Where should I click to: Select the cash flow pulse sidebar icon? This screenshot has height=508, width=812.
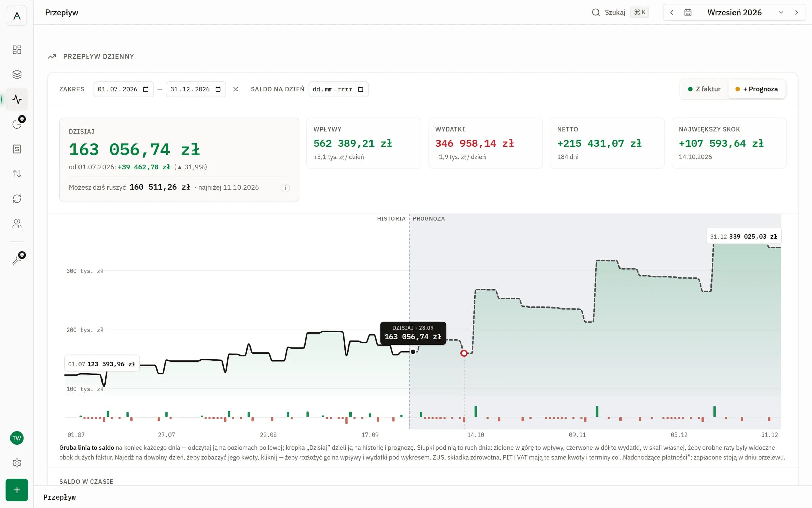[17, 99]
